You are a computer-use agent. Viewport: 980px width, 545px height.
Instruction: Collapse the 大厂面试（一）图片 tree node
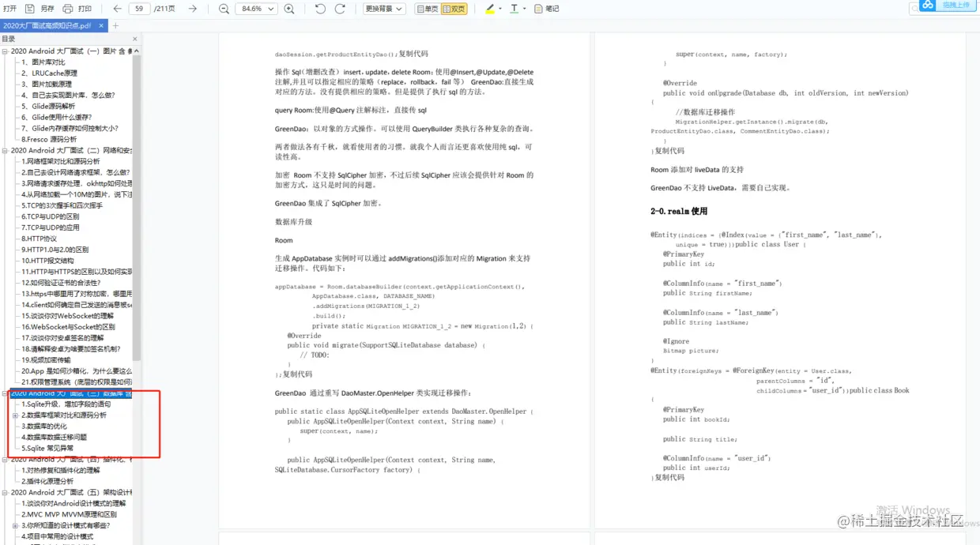[x=5, y=51]
